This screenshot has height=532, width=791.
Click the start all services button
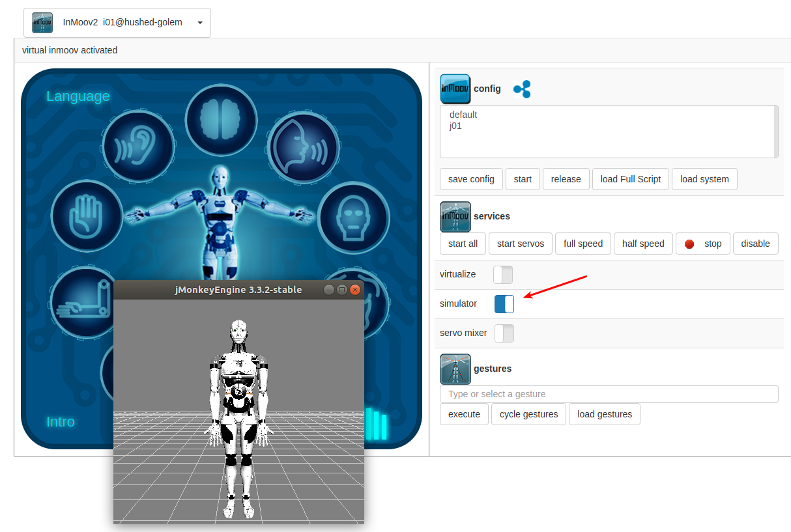click(x=463, y=244)
